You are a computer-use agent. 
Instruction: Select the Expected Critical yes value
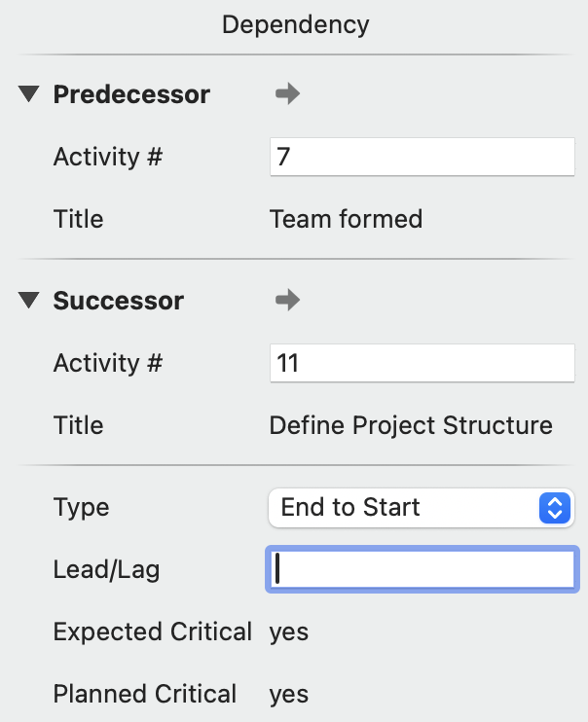tap(289, 632)
